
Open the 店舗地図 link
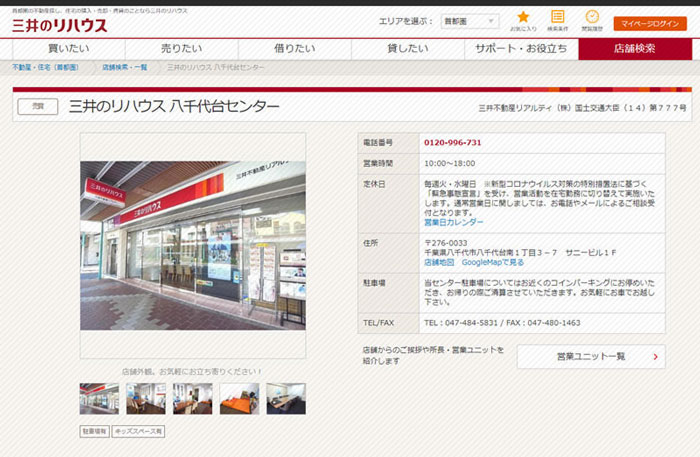(439, 262)
